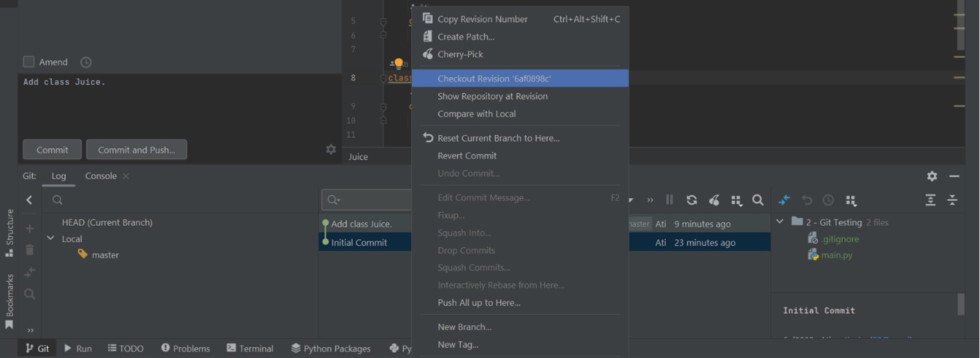The width and height of the screenshot is (980, 358).
Task: Open commit options gear beside Commit and Push
Action: [330, 149]
